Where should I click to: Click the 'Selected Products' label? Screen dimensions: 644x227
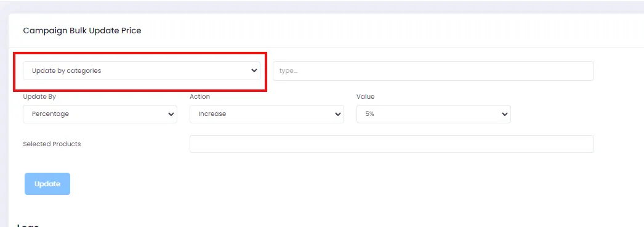coord(52,144)
